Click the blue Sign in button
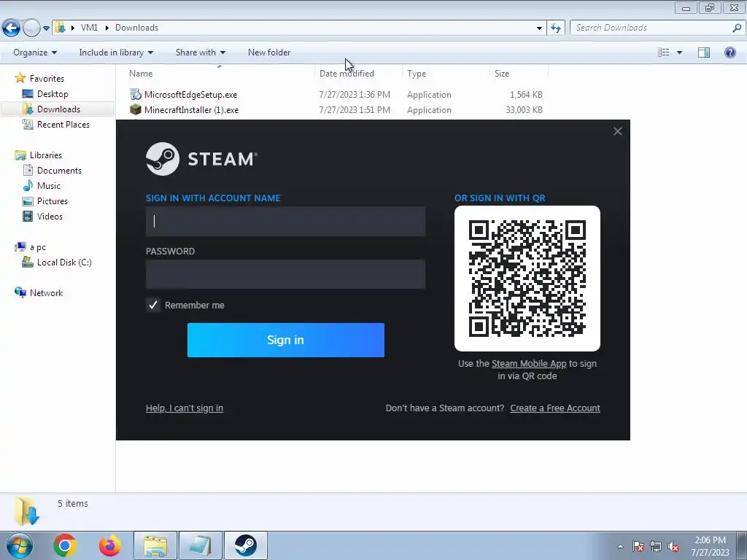This screenshot has height=560, width=747. tap(286, 340)
